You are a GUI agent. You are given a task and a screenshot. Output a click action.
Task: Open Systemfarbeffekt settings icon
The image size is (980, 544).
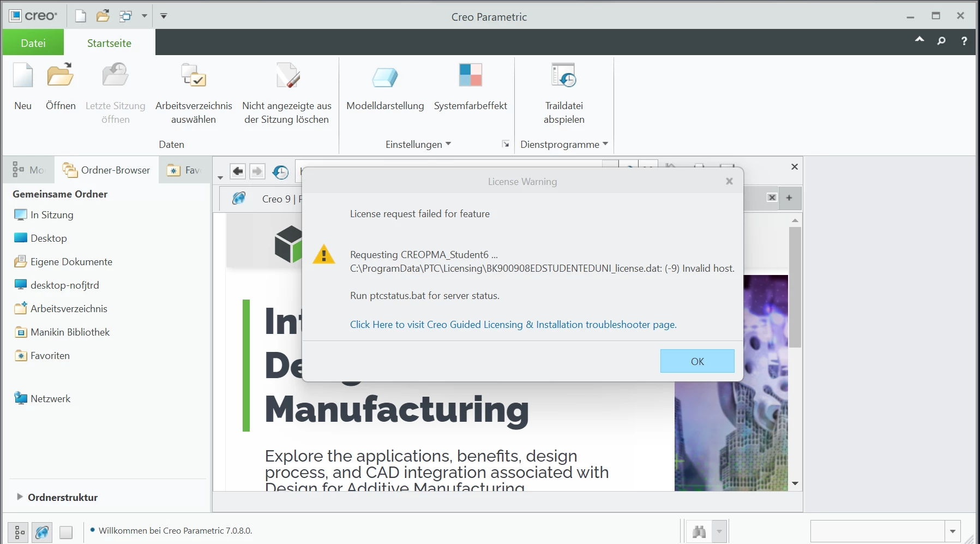coord(471,75)
